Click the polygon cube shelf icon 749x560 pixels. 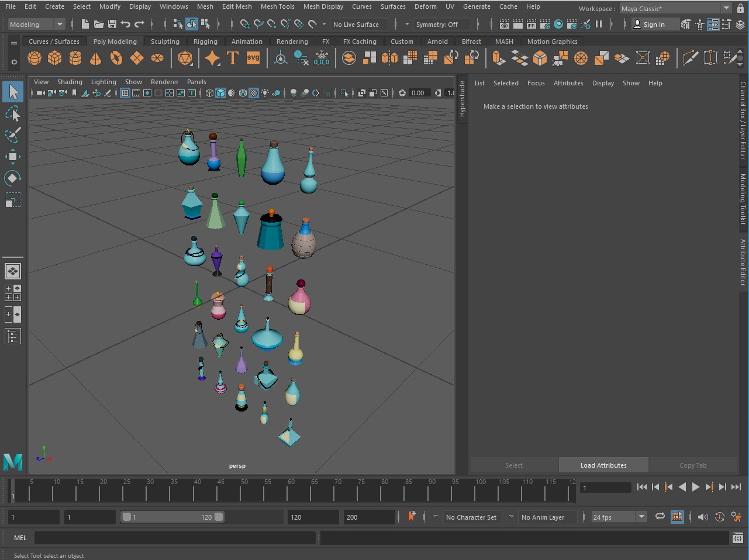click(x=55, y=58)
